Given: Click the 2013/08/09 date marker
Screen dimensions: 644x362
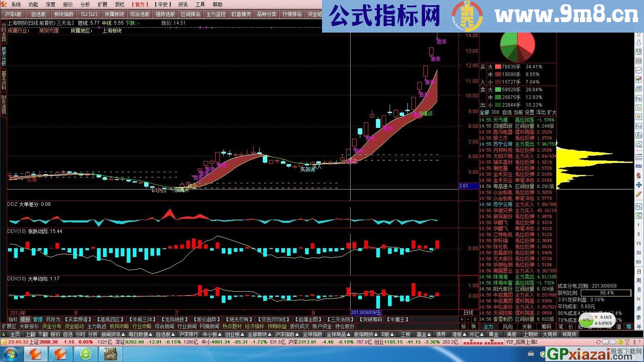Looking at the screenshot, I should pos(365,313).
